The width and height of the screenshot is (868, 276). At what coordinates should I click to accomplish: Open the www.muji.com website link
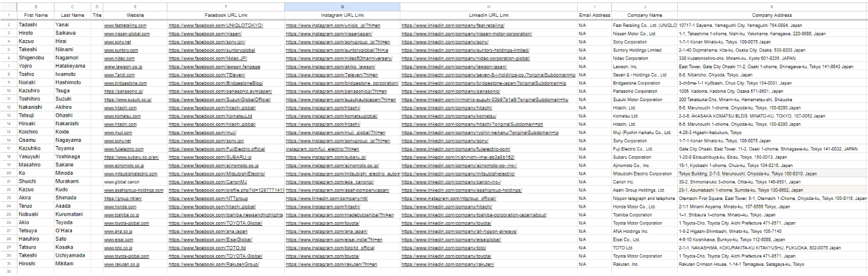[118, 132]
